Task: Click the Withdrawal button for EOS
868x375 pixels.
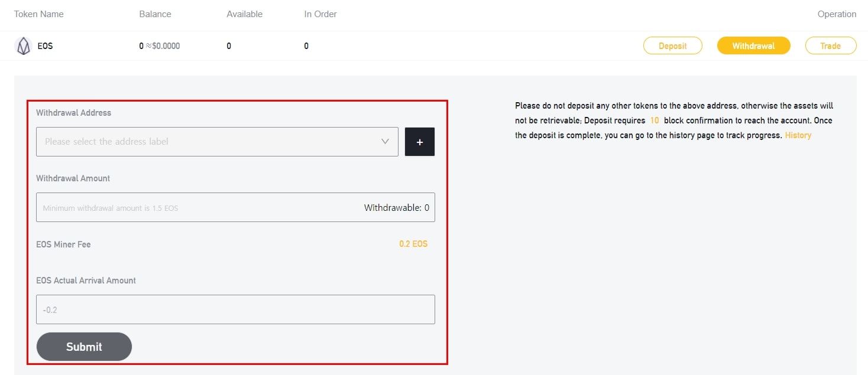Action: pyautogui.click(x=754, y=45)
